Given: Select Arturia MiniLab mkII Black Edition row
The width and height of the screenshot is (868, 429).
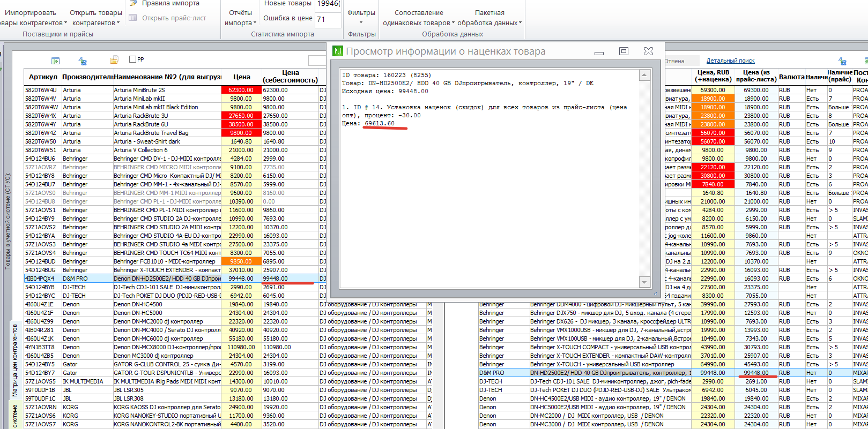Looking at the screenshot, I should coord(167,107).
